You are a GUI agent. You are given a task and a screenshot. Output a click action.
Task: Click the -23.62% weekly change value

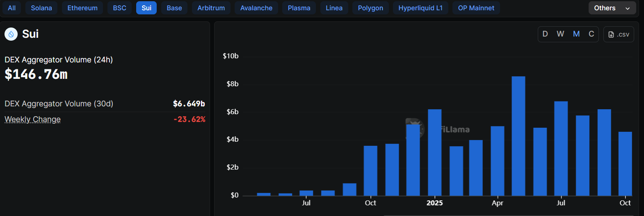tap(190, 119)
